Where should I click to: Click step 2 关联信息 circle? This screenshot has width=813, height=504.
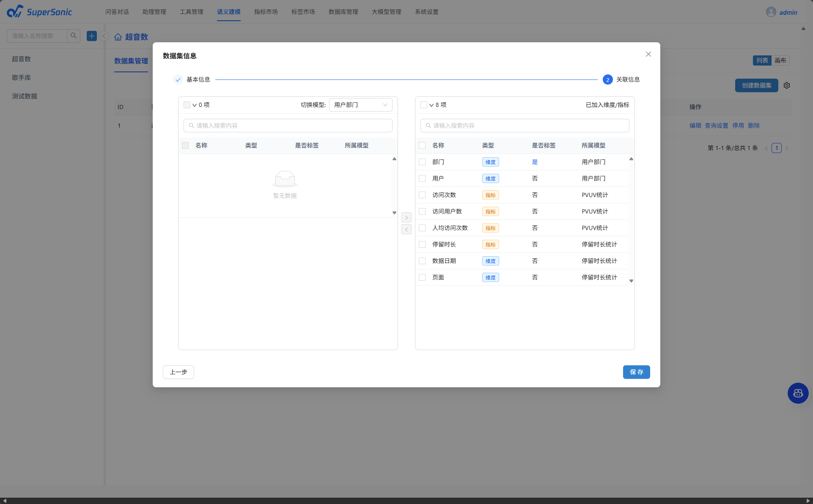point(607,79)
